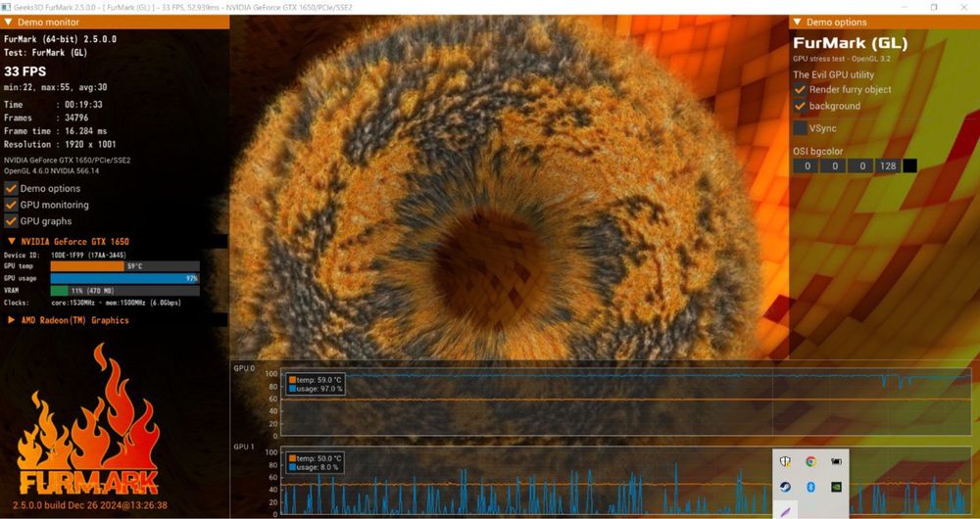Click the OSI bgcolor label

pos(818,152)
